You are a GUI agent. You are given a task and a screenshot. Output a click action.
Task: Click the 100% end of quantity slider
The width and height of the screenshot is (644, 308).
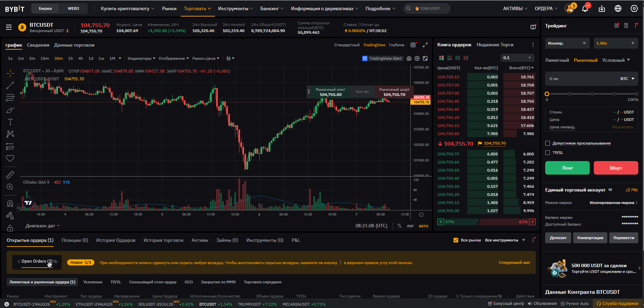[x=637, y=94]
